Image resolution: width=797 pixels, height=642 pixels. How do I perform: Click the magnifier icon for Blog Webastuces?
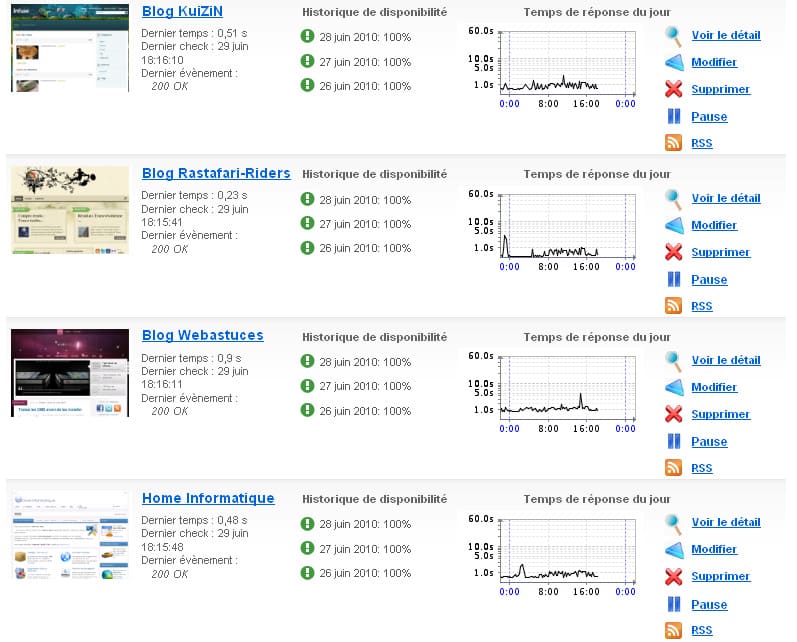(674, 360)
